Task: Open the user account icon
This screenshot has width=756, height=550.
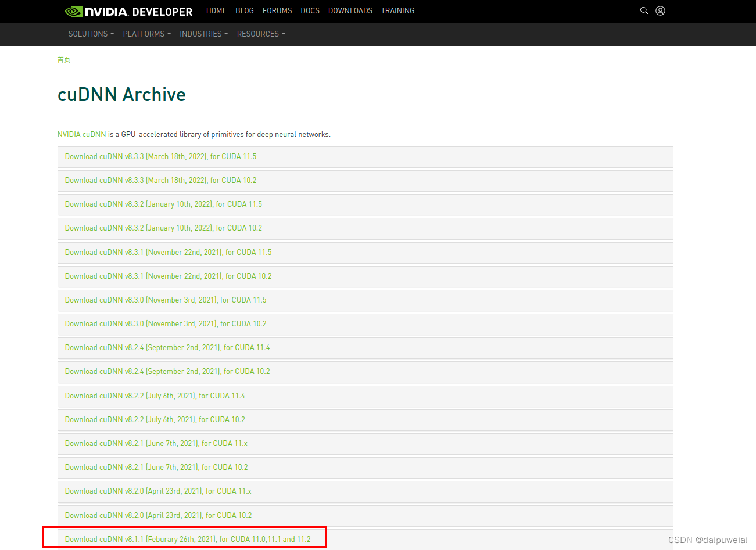Action: [x=660, y=10]
